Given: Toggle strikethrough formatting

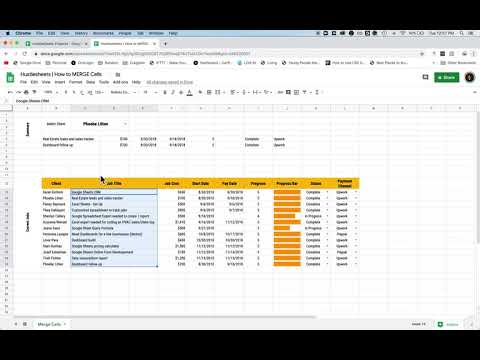Looking at the screenshot, I should (181, 92).
